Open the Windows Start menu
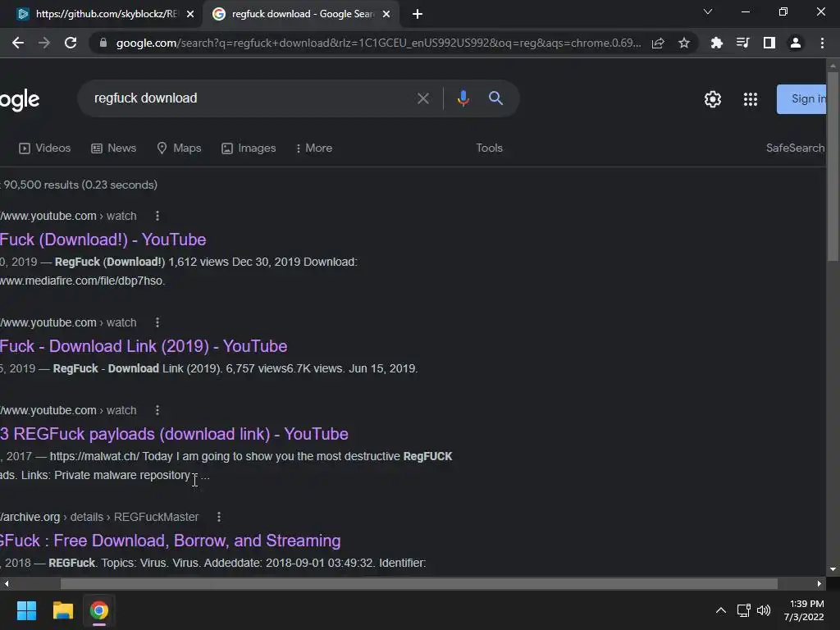The height and width of the screenshot is (630, 840). coord(26,610)
